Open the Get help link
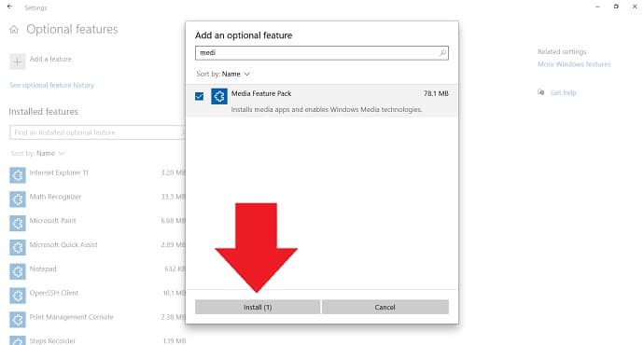This screenshot has height=345, width=644. click(563, 92)
